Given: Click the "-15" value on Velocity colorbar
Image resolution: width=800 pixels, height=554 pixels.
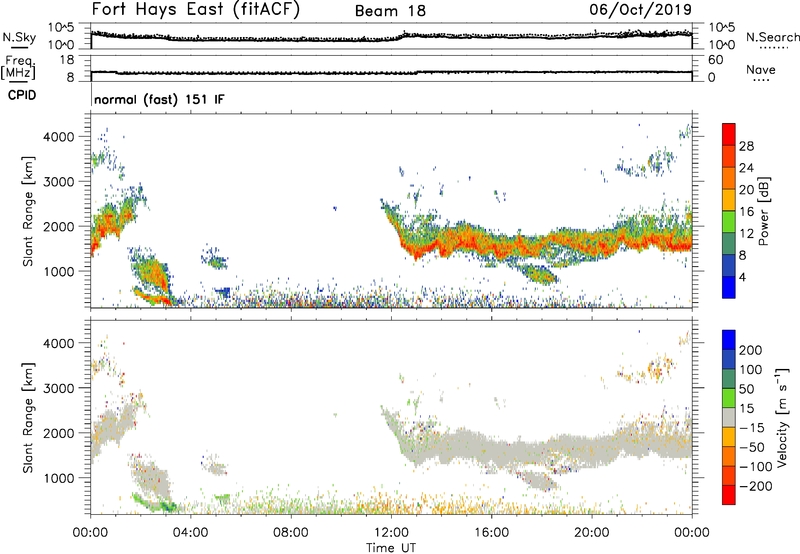Looking at the screenshot, I should click(752, 428).
